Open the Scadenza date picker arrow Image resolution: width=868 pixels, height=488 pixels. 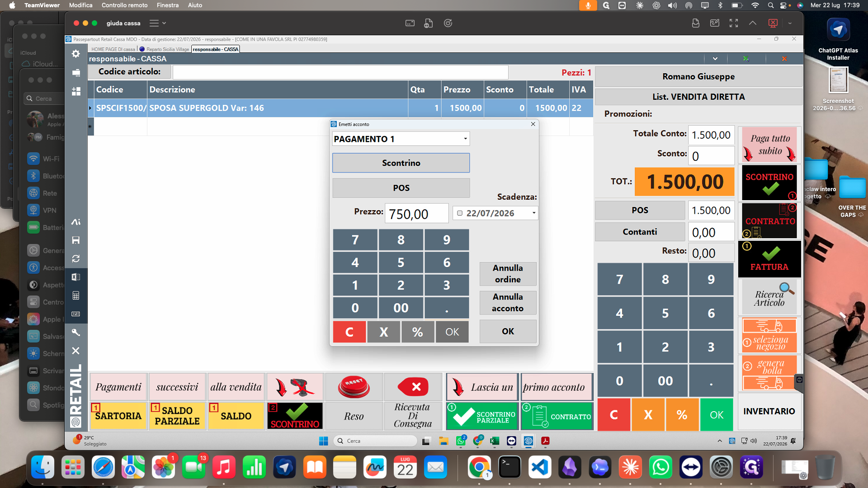533,213
